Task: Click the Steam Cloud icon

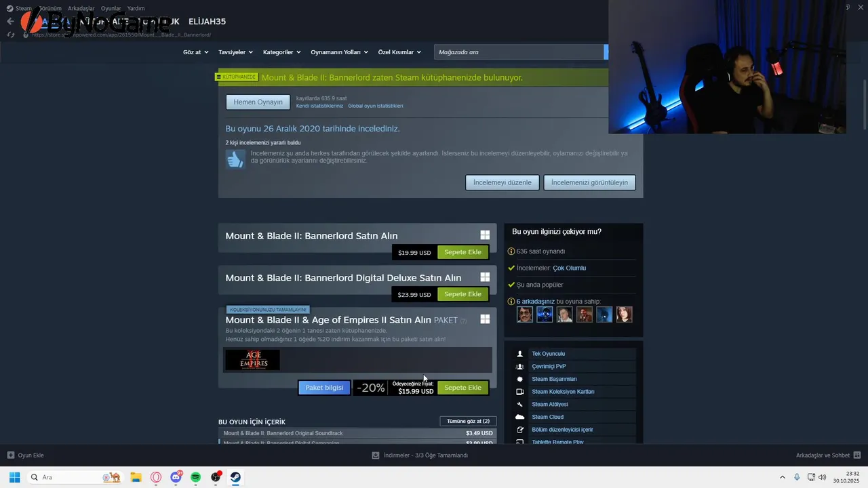Action: (520, 417)
